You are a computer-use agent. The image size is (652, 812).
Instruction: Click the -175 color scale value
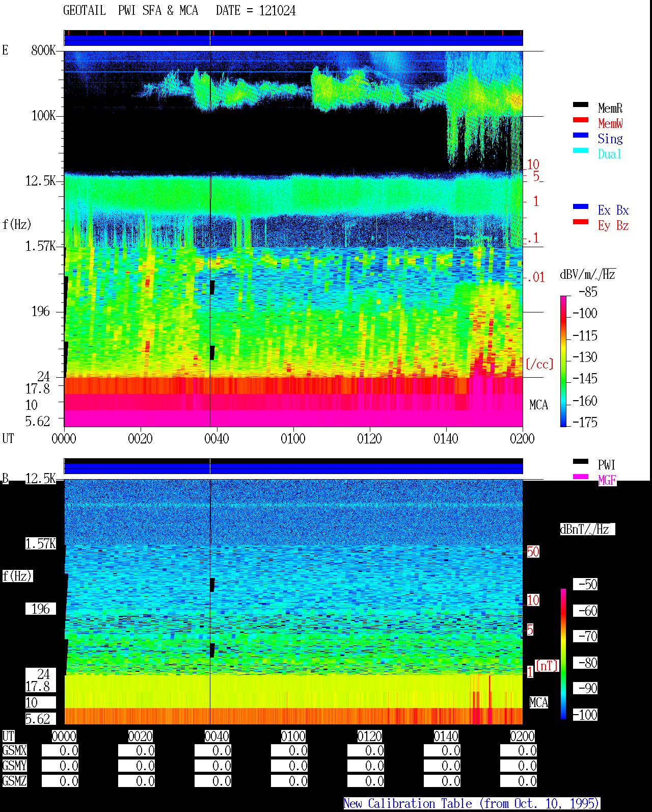[585, 422]
